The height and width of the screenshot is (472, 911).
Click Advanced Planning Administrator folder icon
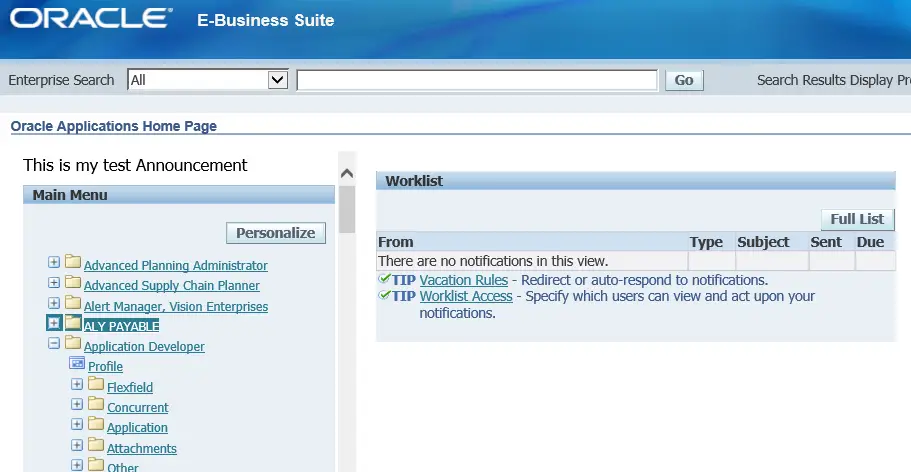click(73, 262)
